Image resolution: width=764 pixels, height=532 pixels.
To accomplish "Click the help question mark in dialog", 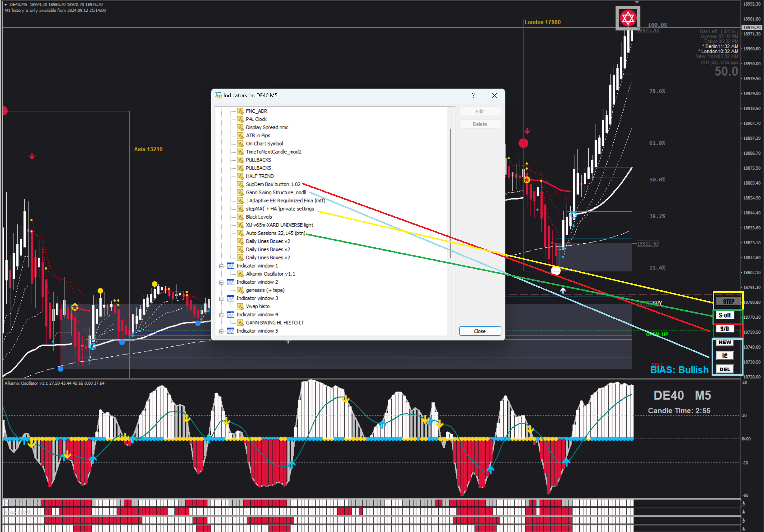I will 473,95.
